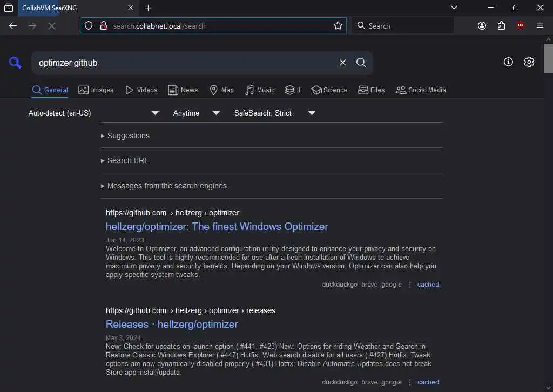
Task: Click the optimizer releases URL breadcrumb
Action: (191, 310)
